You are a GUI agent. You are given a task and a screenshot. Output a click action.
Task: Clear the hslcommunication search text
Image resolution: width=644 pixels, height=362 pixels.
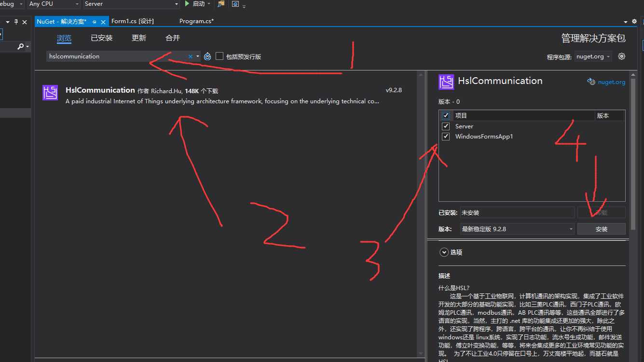pyautogui.click(x=191, y=56)
